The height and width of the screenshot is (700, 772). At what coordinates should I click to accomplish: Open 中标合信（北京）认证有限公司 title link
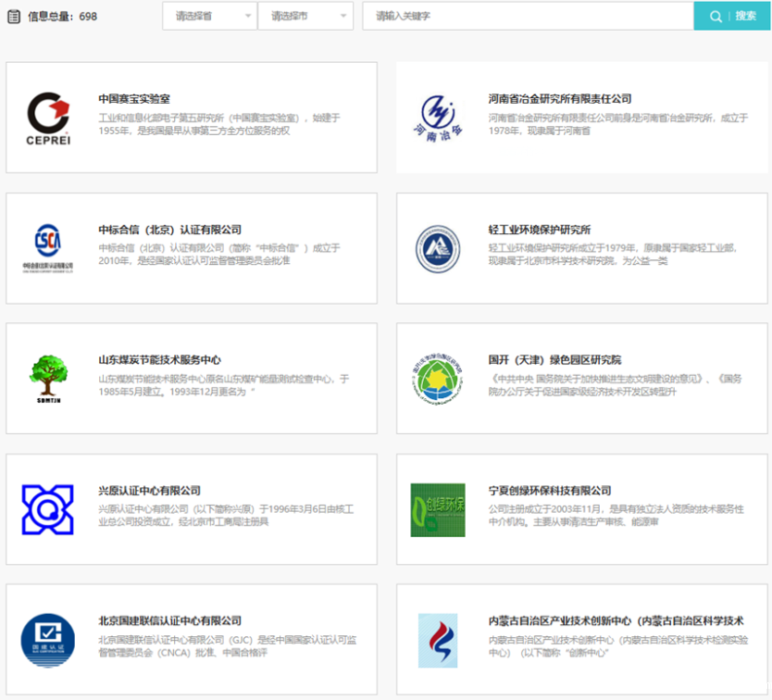[x=170, y=230]
